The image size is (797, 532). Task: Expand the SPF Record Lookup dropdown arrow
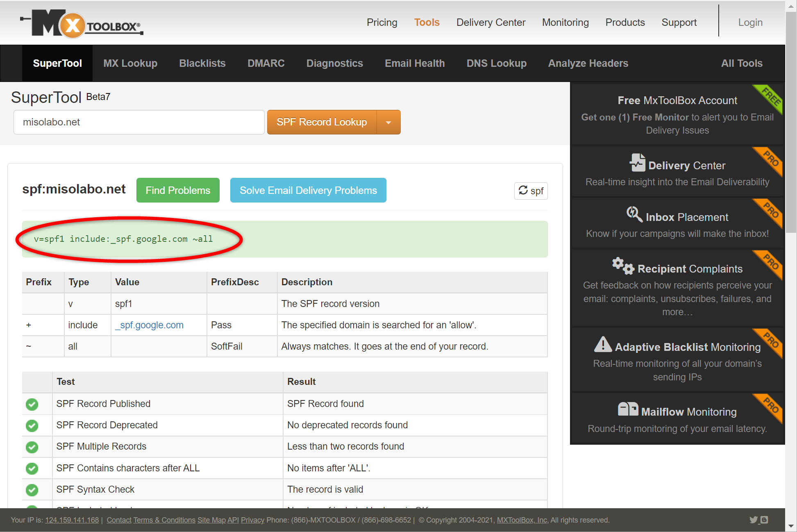(x=388, y=122)
